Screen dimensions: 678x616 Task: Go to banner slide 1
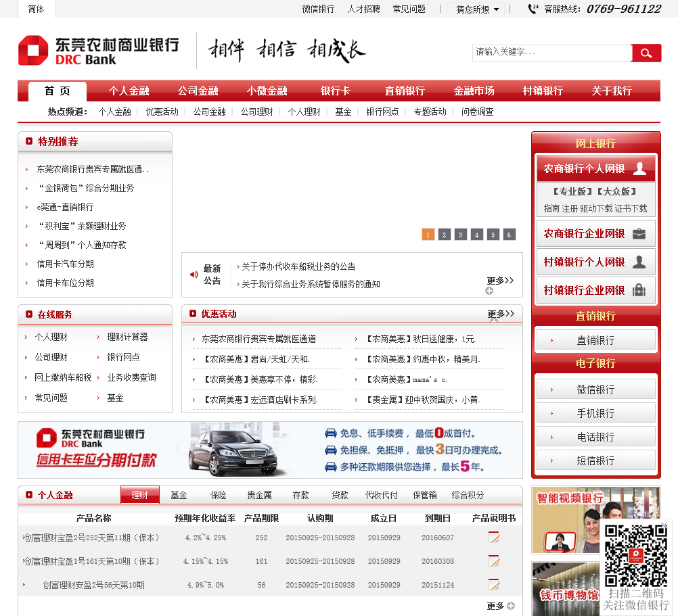pos(428,235)
